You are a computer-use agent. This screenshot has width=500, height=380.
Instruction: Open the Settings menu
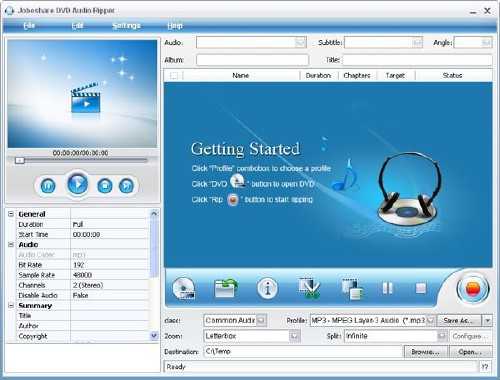(126, 26)
